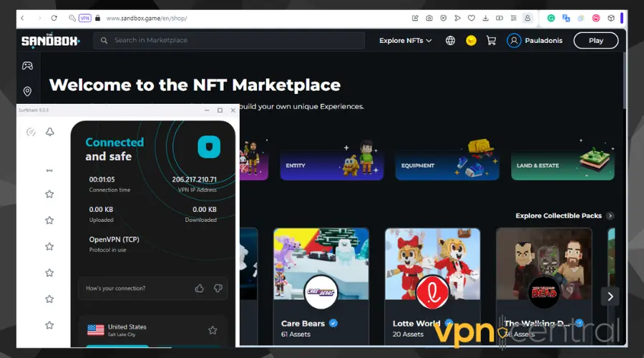
Task: Rate the connection with thumbs up
Action: [x=199, y=289]
